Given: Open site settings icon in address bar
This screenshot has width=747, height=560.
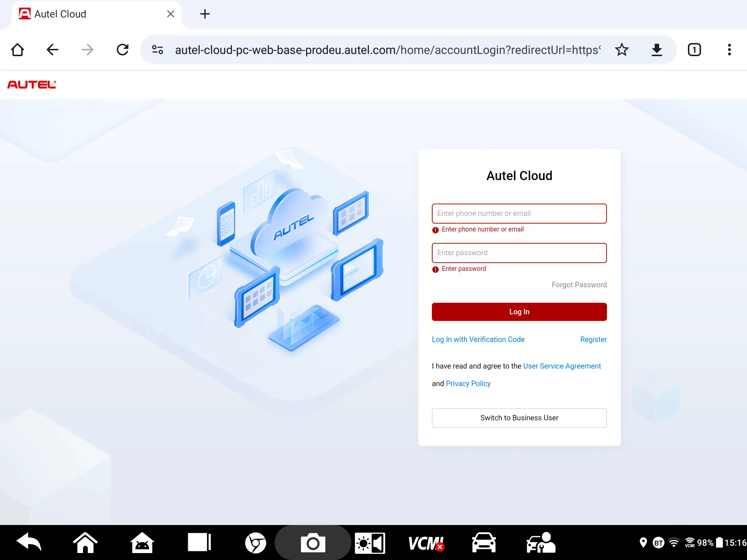Looking at the screenshot, I should click(x=158, y=50).
